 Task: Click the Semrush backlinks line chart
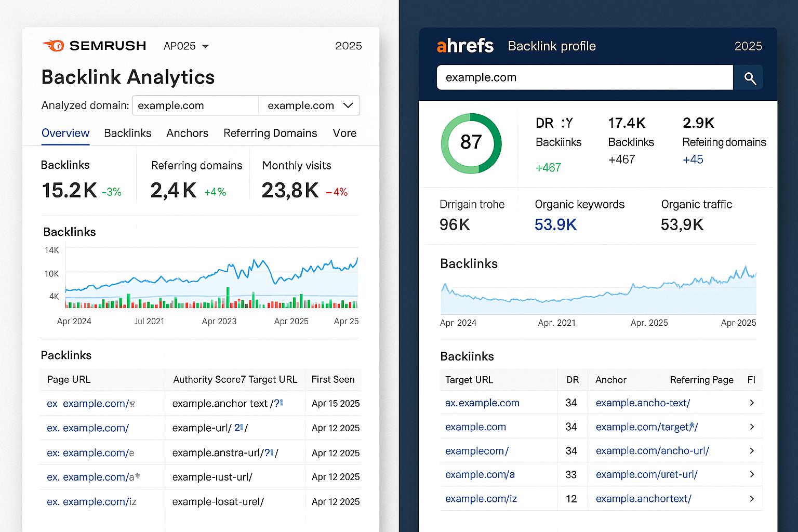(x=211, y=278)
